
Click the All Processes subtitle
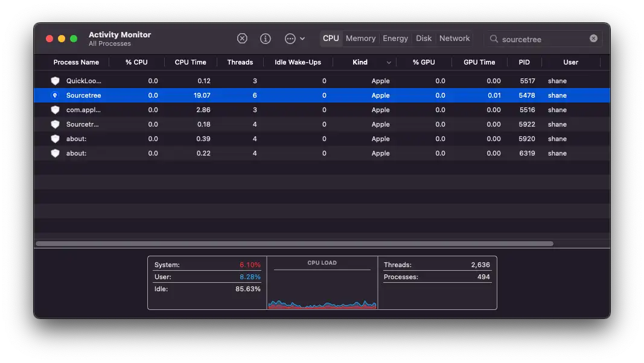point(110,44)
